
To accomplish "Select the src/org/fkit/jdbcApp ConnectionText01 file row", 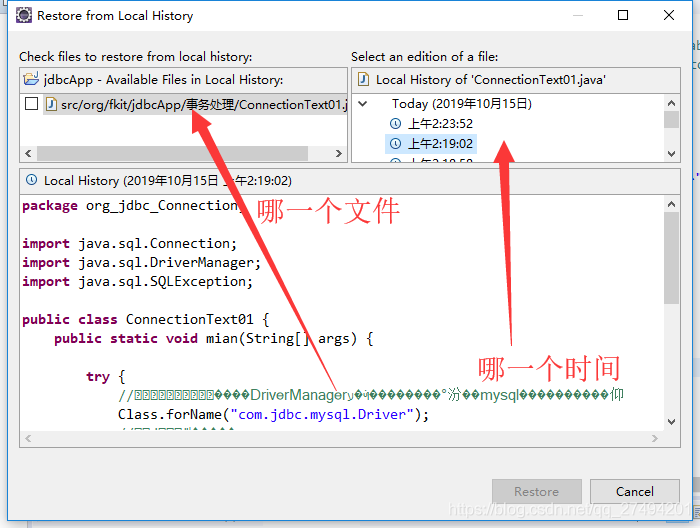I will click(196, 104).
